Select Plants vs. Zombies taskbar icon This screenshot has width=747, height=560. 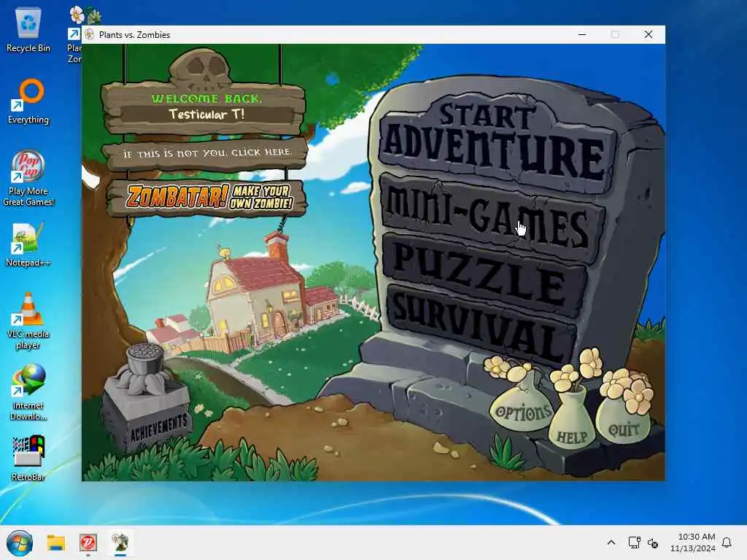pos(120,542)
